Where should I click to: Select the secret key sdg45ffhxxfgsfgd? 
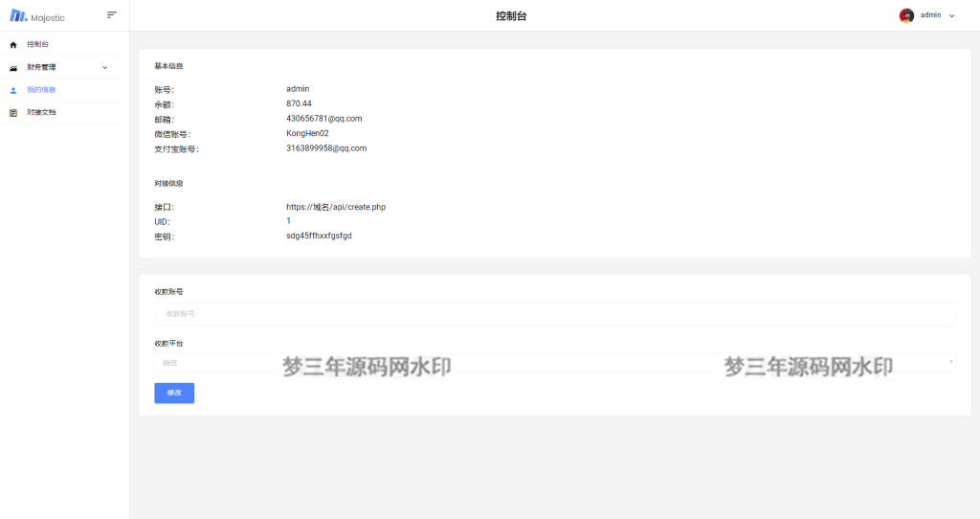point(319,236)
